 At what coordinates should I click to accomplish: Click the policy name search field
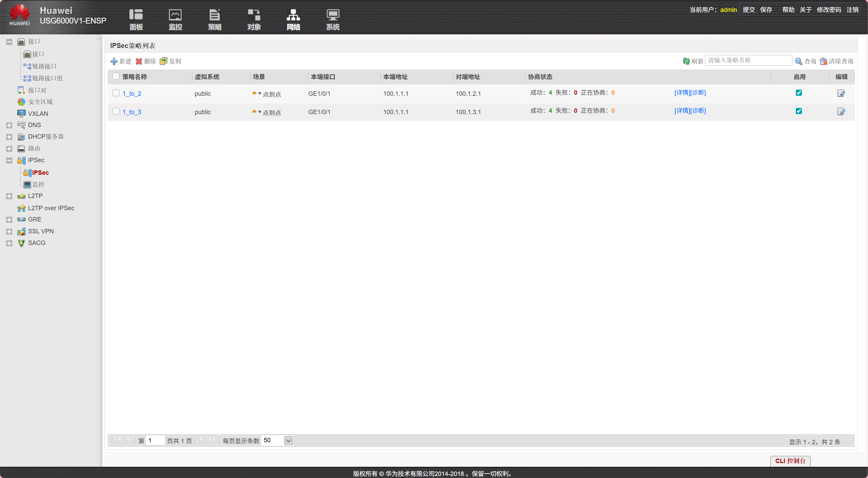748,60
